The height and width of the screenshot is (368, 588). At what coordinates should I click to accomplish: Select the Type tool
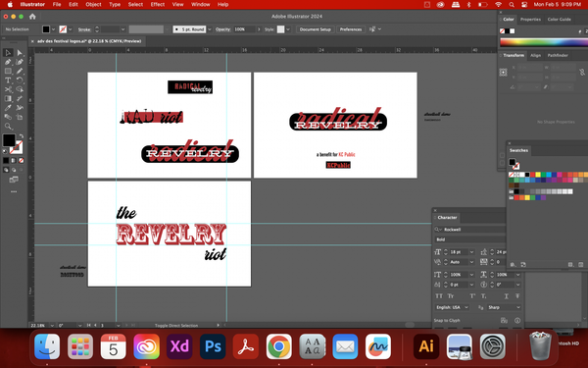(8, 80)
